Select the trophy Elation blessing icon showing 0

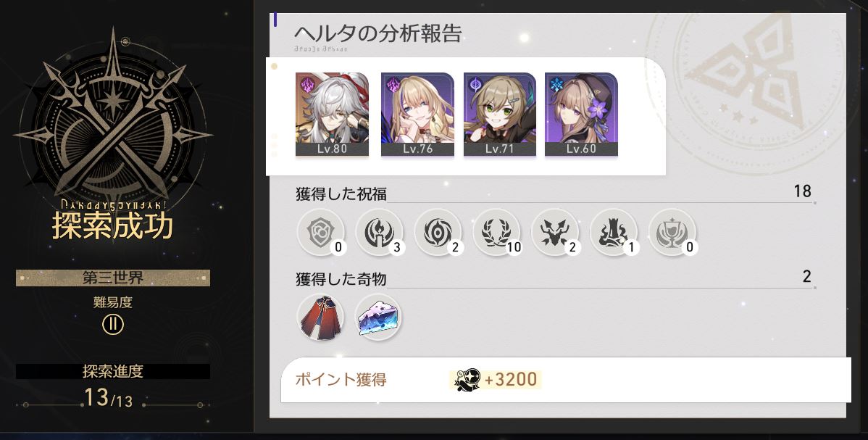pos(672,232)
